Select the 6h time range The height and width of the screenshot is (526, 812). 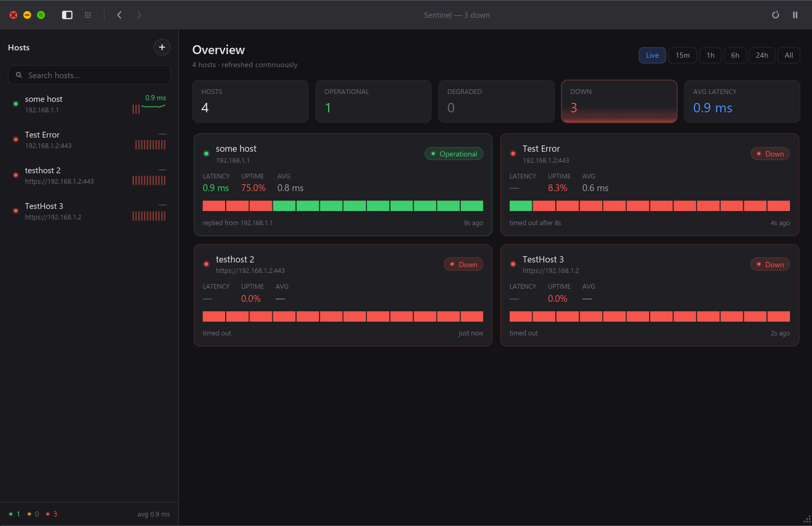(x=735, y=55)
